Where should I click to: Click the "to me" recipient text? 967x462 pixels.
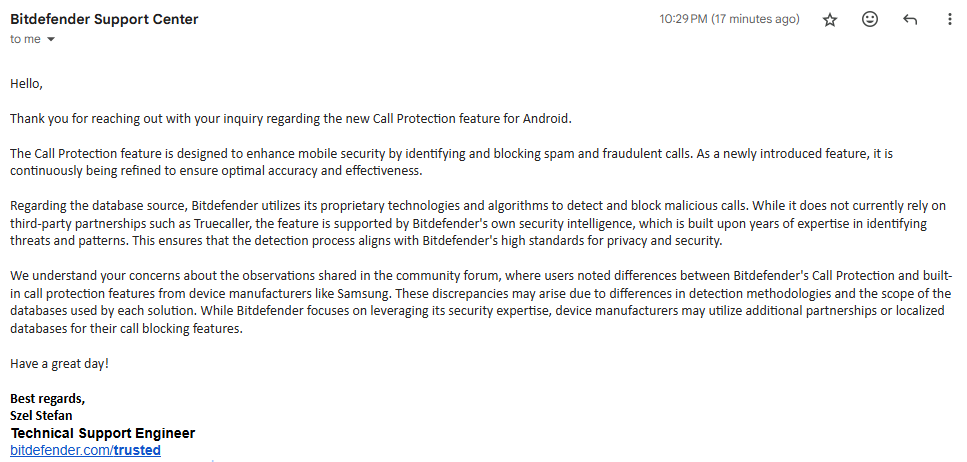pyautogui.click(x=25, y=39)
